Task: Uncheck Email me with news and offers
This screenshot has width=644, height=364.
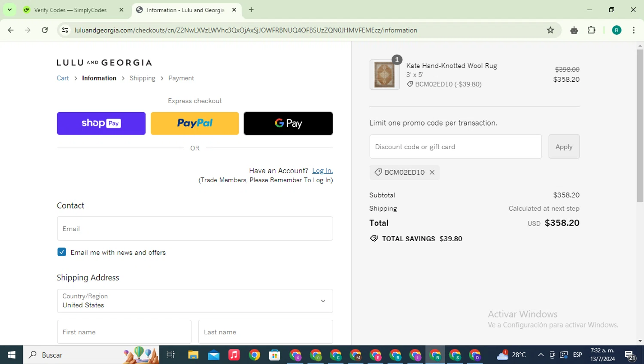Action: (x=62, y=252)
